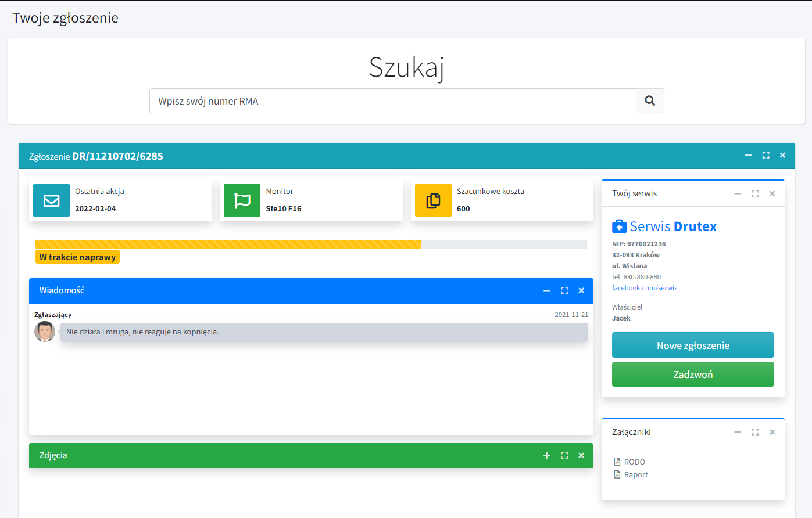Click the date 2022-02-04 value
This screenshot has width=812, height=518.
pos(95,208)
